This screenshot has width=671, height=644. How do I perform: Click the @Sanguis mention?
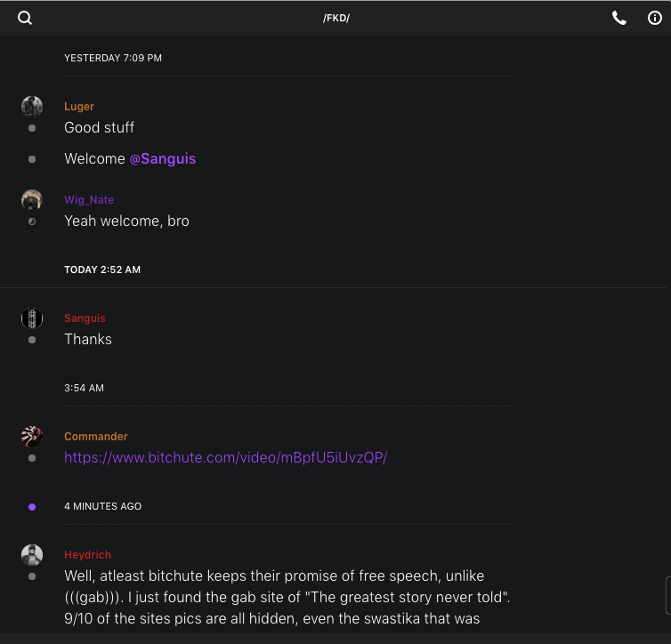pyautogui.click(x=162, y=159)
